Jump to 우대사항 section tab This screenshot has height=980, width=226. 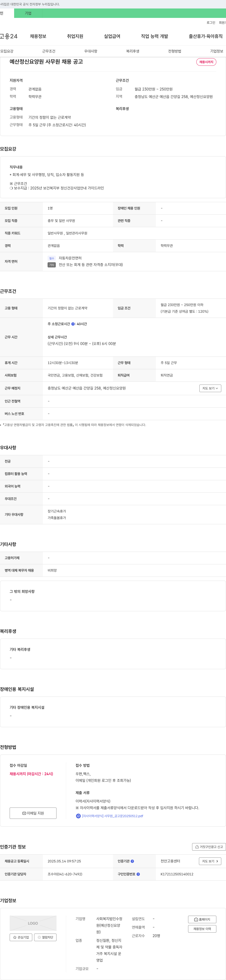click(x=91, y=51)
